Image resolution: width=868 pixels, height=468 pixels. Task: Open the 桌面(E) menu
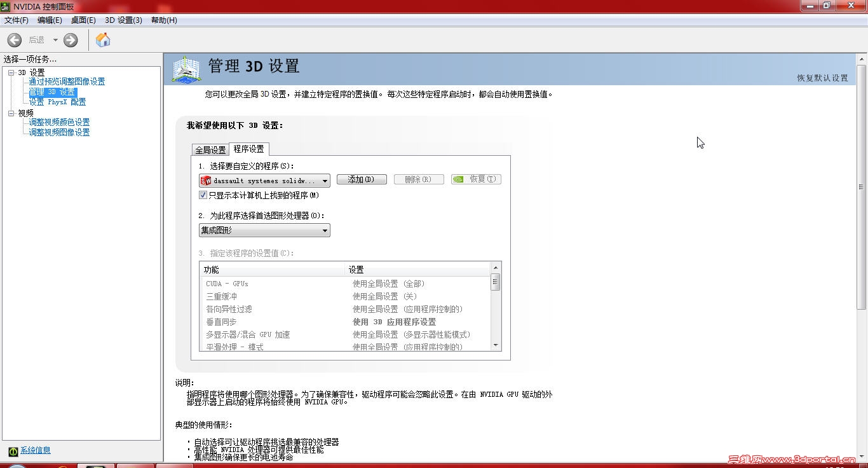click(83, 20)
